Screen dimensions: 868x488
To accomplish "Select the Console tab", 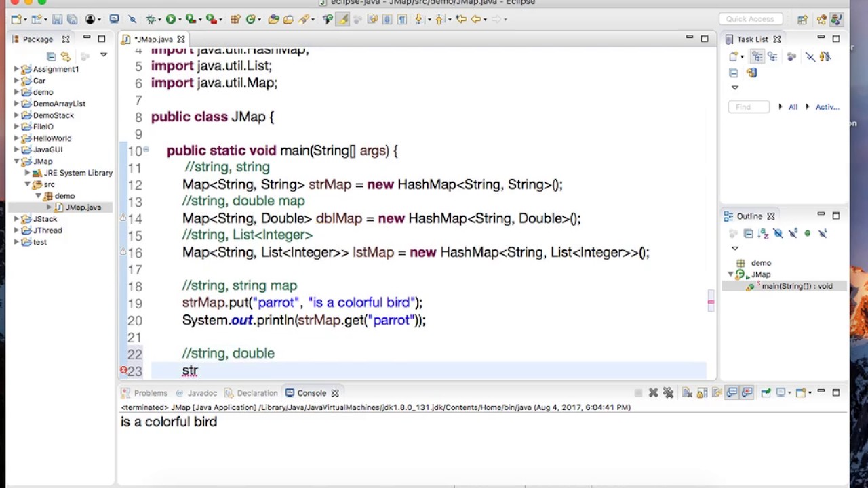I will point(312,393).
